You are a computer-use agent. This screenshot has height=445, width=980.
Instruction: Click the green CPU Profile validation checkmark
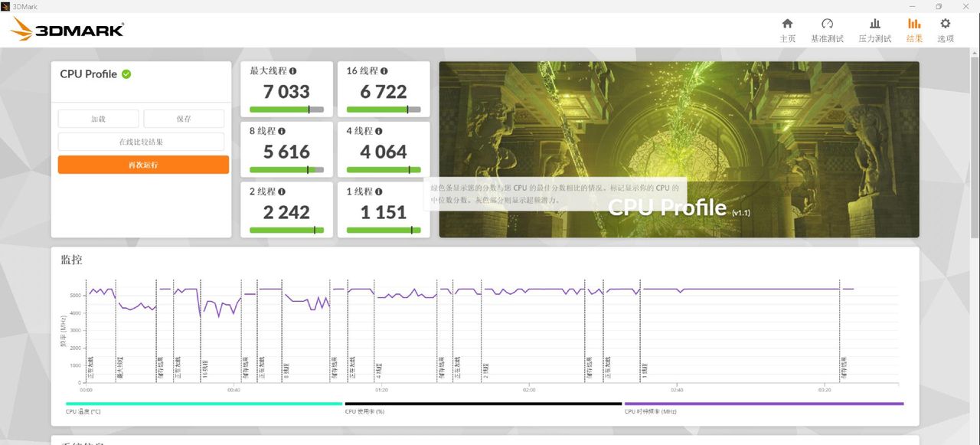pos(126,74)
